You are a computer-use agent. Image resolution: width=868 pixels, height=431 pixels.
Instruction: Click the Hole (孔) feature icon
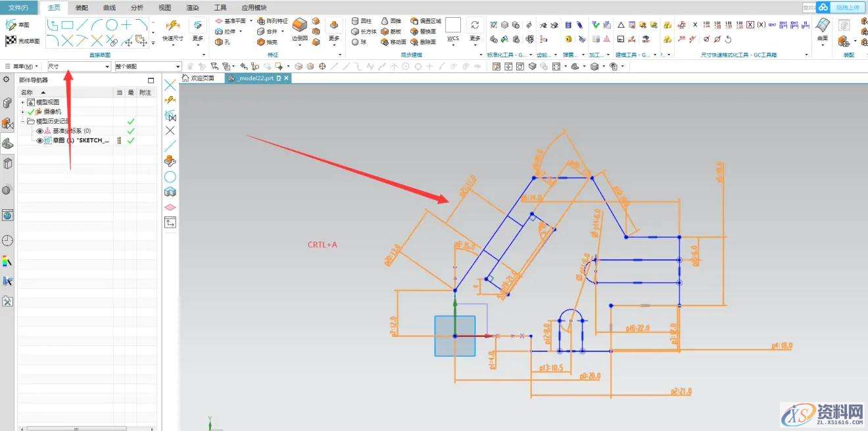pyautogui.click(x=219, y=42)
